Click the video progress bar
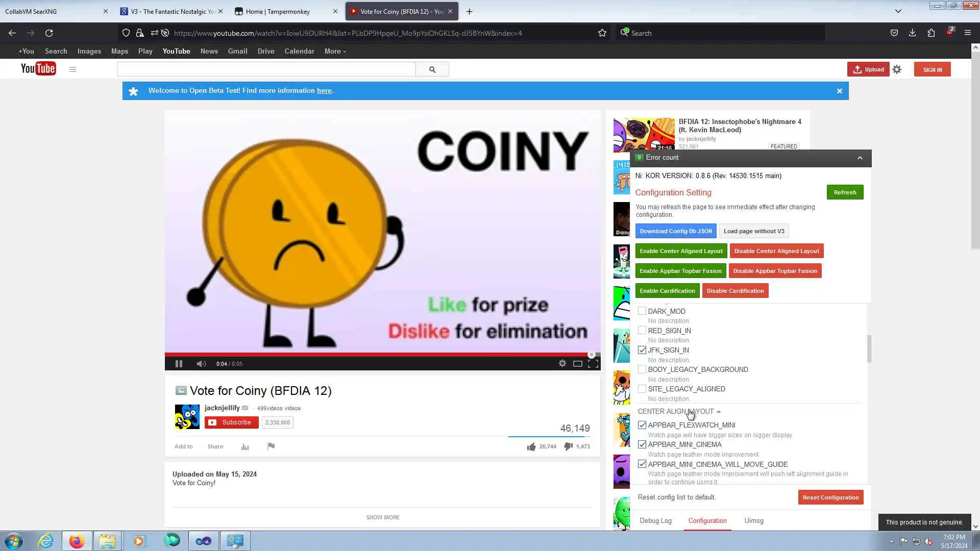This screenshot has height=551, width=980. [x=378, y=354]
